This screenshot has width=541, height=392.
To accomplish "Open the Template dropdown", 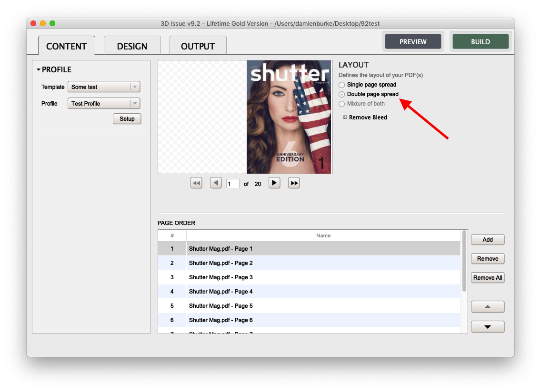I will (x=104, y=87).
